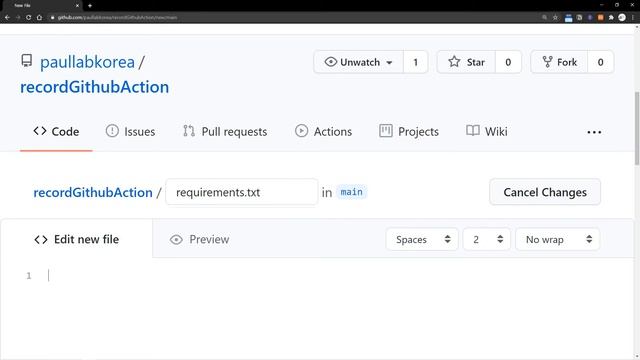Open the No wrap mode dropdown
The height and width of the screenshot is (360, 640).
pyautogui.click(x=558, y=239)
